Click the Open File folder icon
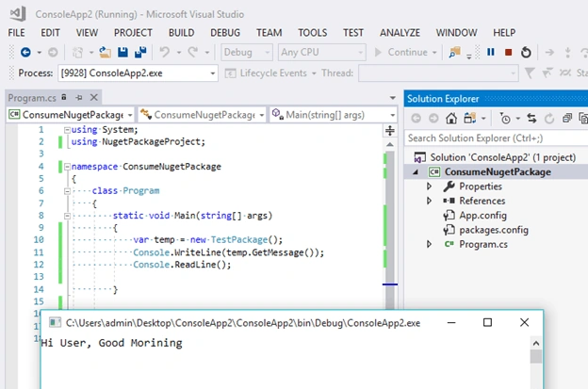588x389 pixels. pos(105,52)
